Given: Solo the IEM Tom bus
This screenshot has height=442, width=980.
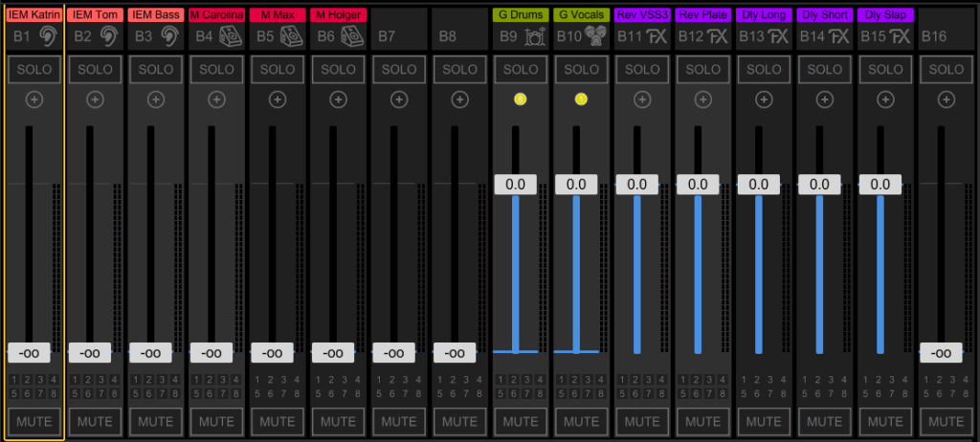Looking at the screenshot, I should click(95, 70).
